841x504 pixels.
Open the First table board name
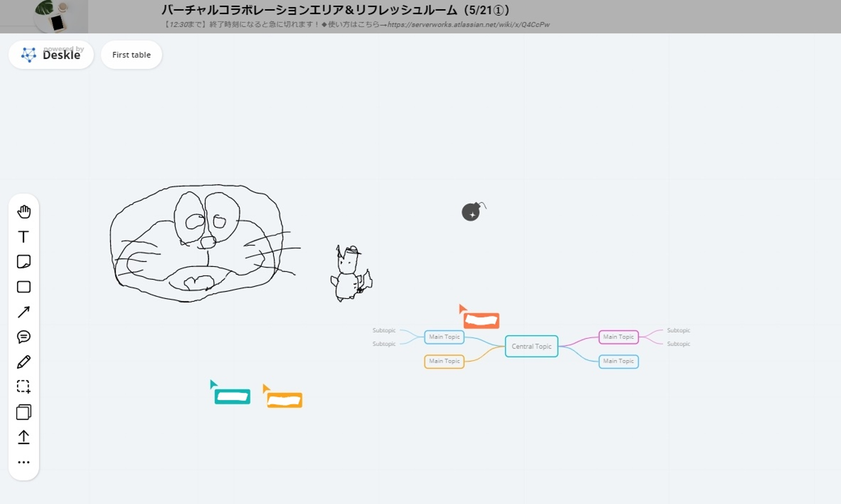(x=131, y=55)
